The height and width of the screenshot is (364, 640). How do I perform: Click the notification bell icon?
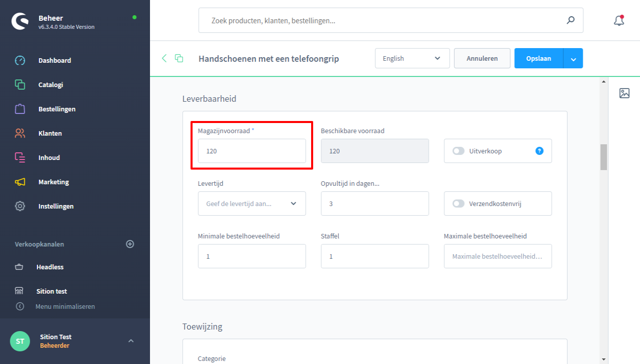[x=618, y=20]
